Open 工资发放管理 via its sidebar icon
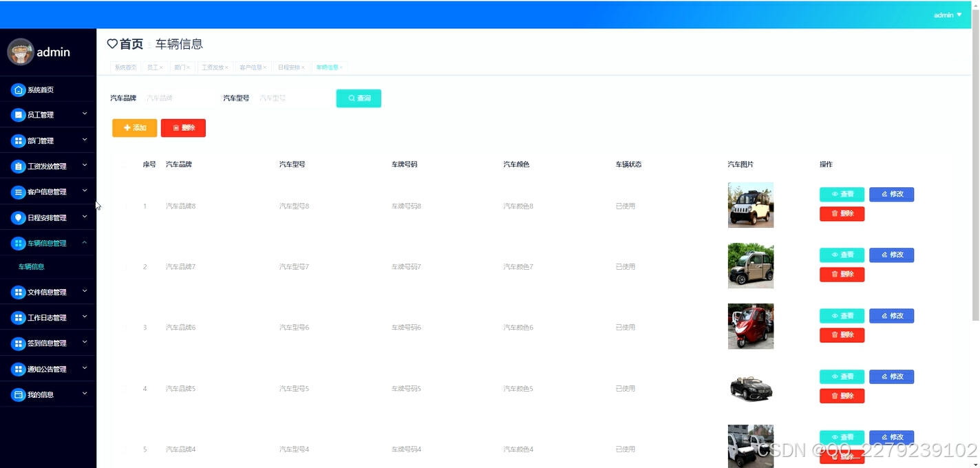980x468 pixels. [18, 165]
